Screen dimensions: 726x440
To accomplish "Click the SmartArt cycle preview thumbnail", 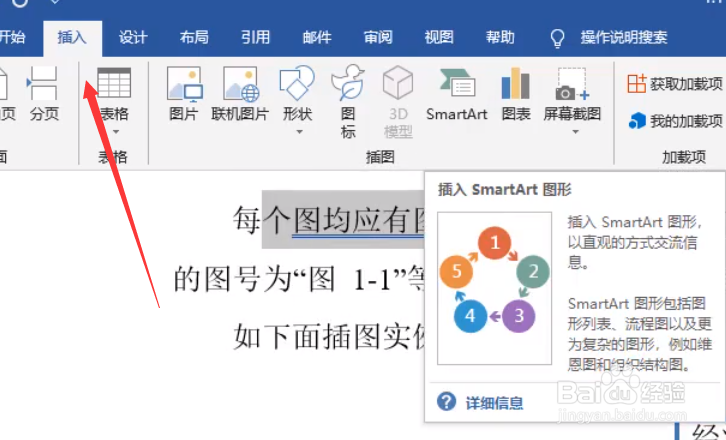I will coord(494,288).
